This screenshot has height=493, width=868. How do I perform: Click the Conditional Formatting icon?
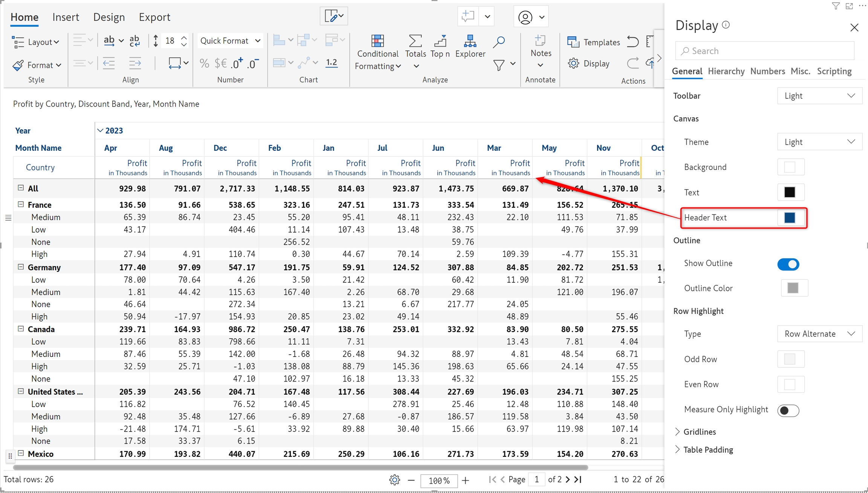coord(377,41)
